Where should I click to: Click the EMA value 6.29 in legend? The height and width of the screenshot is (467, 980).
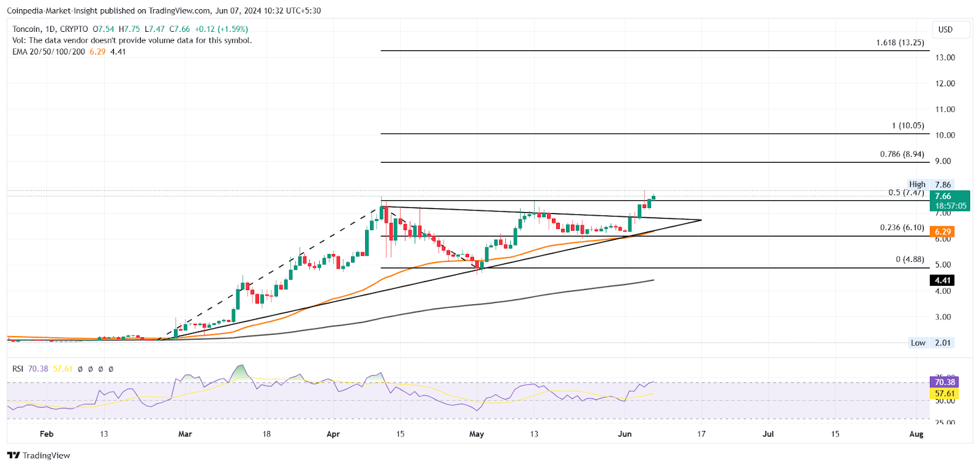(97, 51)
